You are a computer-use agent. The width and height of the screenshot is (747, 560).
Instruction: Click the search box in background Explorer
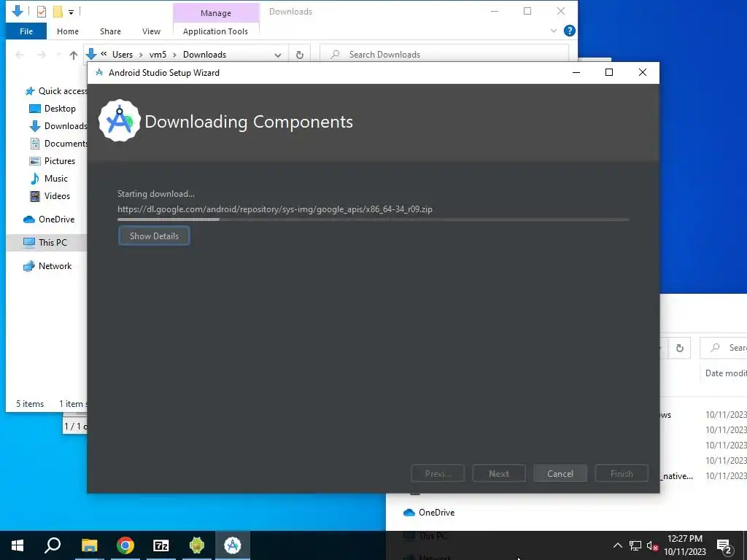pyautogui.click(x=723, y=348)
